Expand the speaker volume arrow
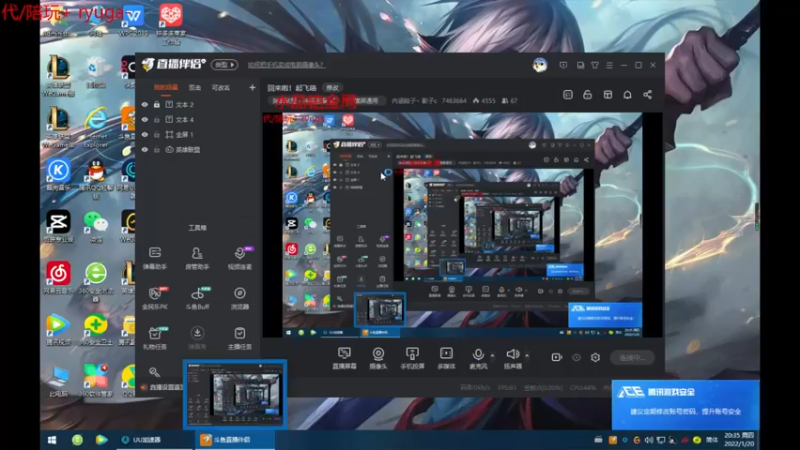 click(527, 355)
